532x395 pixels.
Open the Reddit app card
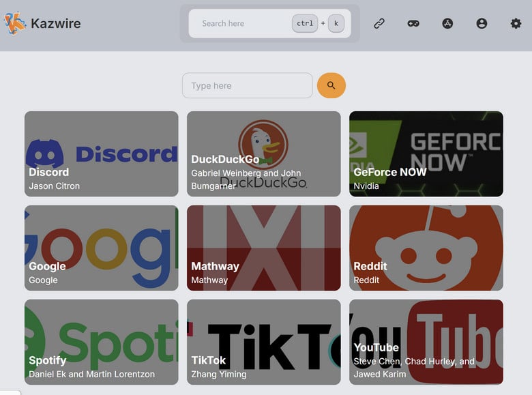coord(426,248)
